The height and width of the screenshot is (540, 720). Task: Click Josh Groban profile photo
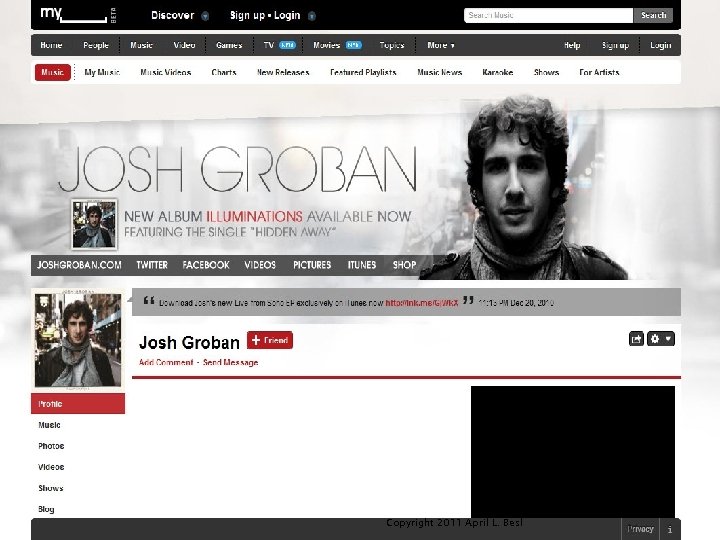78,340
